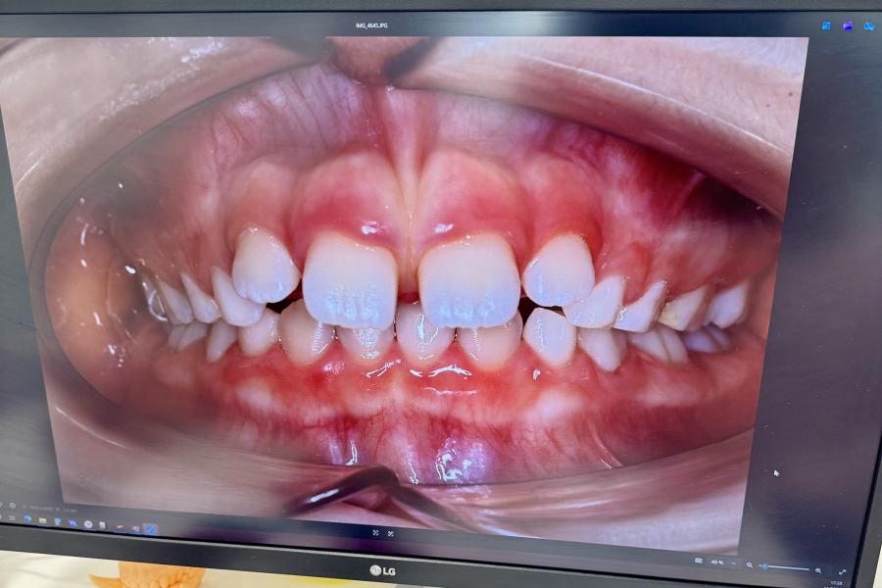This screenshot has width=882, height=588.
Task: Click the highlighted photo viewer taskbar icon
Action: [x=150, y=529]
